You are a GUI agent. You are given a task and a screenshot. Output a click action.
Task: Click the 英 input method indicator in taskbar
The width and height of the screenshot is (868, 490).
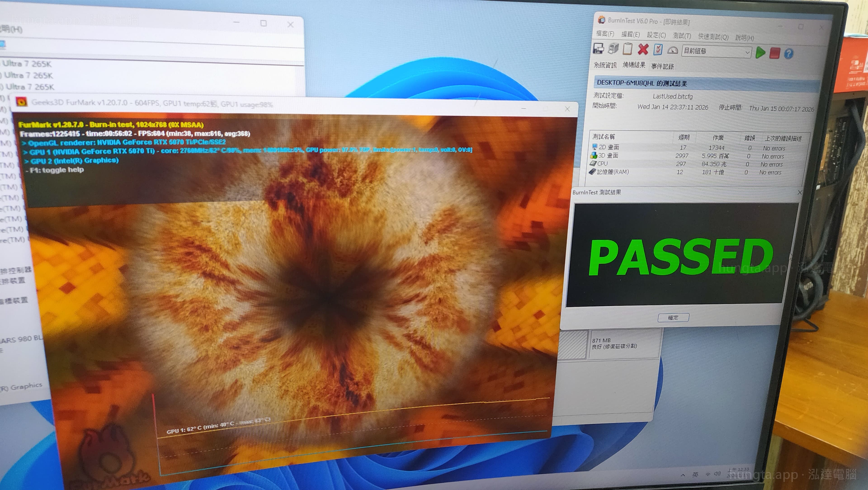coord(695,474)
